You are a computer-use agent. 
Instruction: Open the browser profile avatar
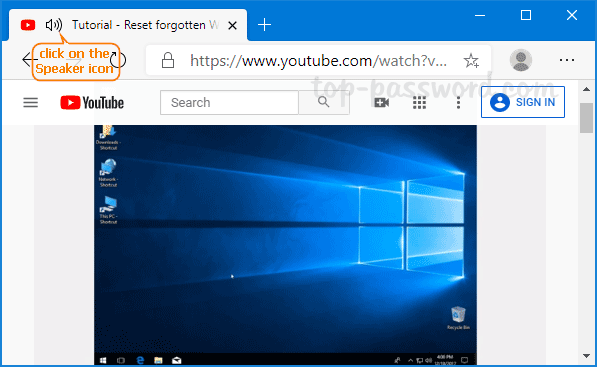tap(520, 60)
